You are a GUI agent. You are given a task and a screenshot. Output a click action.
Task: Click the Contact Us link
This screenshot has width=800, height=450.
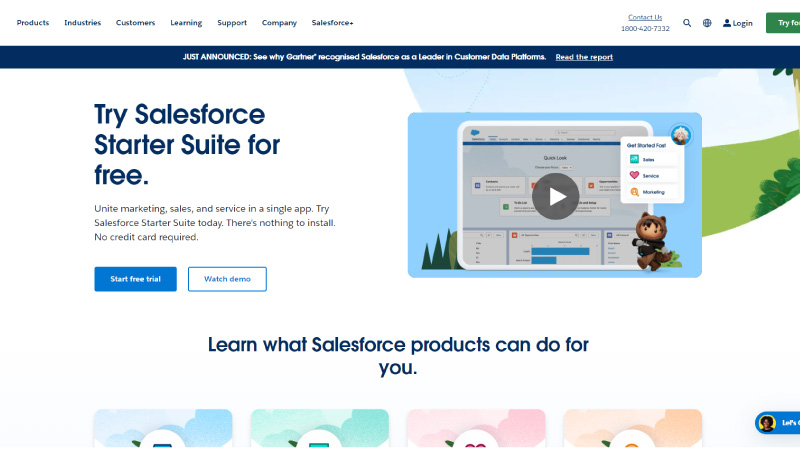[645, 17]
